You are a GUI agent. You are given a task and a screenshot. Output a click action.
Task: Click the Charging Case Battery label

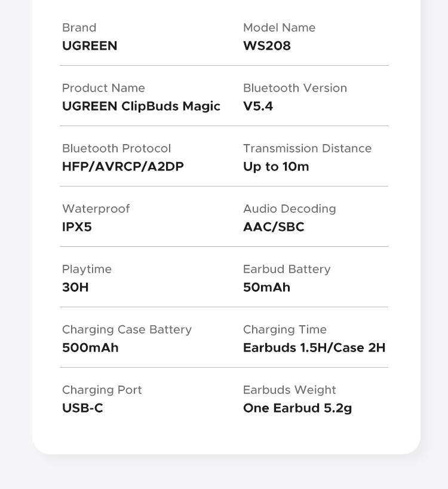127,329
